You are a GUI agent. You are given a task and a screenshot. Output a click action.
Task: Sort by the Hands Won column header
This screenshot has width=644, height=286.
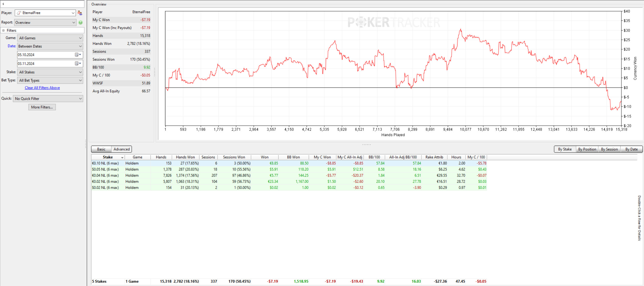pyautogui.click(x=185, y=157)
